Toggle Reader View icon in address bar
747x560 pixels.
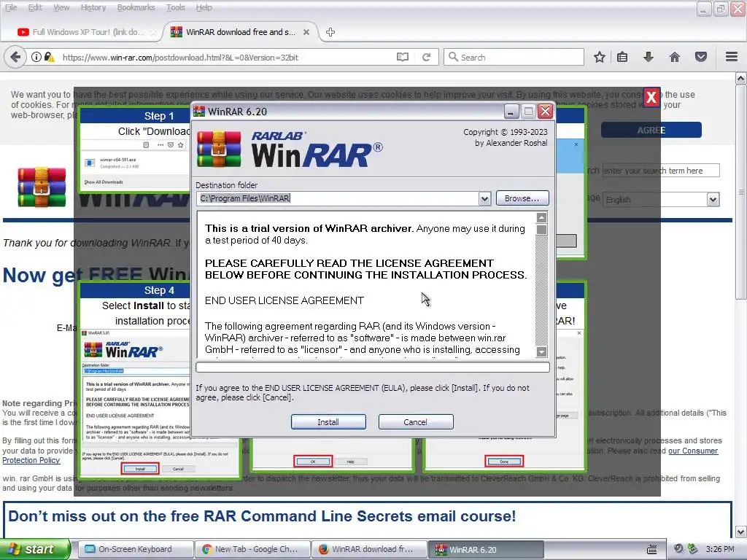click(403, 57)
